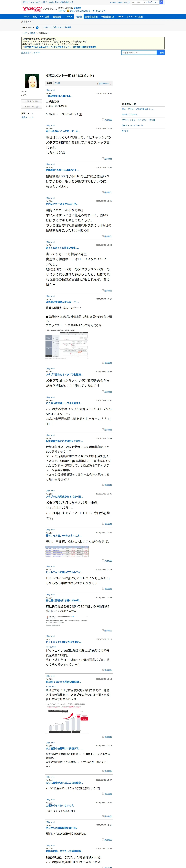Open the 楽天・プラス・NASDAQ-100 thread link
Viewport: 186px width, 868px height.
(x=138, y=109)
